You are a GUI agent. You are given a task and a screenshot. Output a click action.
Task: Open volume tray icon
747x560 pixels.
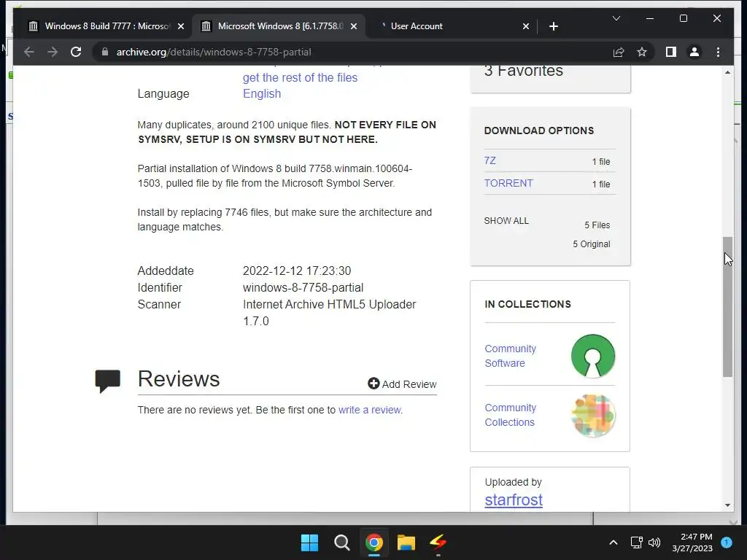(654, 542)
